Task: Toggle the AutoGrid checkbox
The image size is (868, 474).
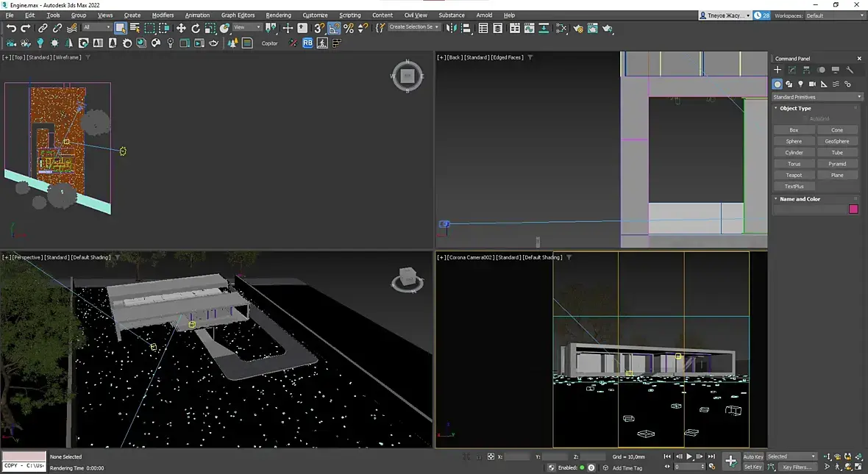Action: coord(805,118)
